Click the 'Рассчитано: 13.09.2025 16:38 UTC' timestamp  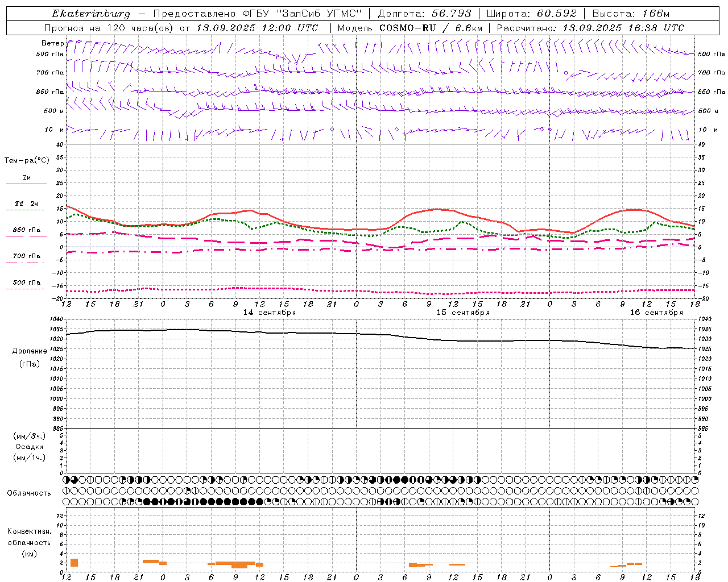[590, 28]
